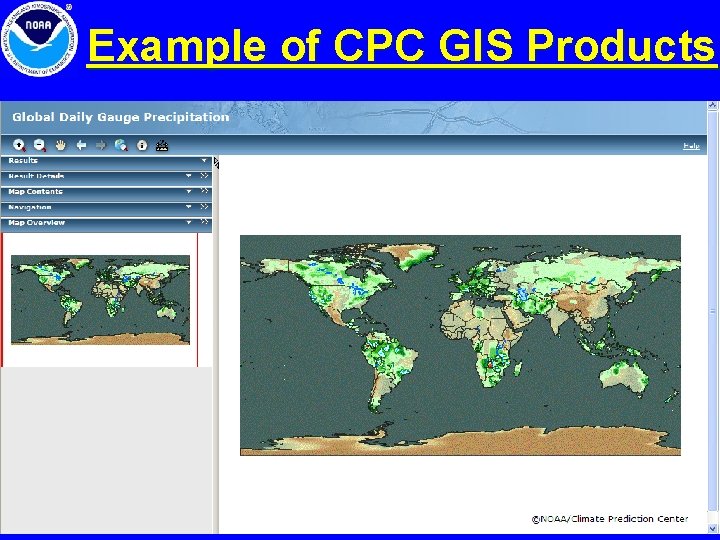This screenshot has width=720, height=540.
Task: Activate the Pan hand tool
Action: point(61,146)
